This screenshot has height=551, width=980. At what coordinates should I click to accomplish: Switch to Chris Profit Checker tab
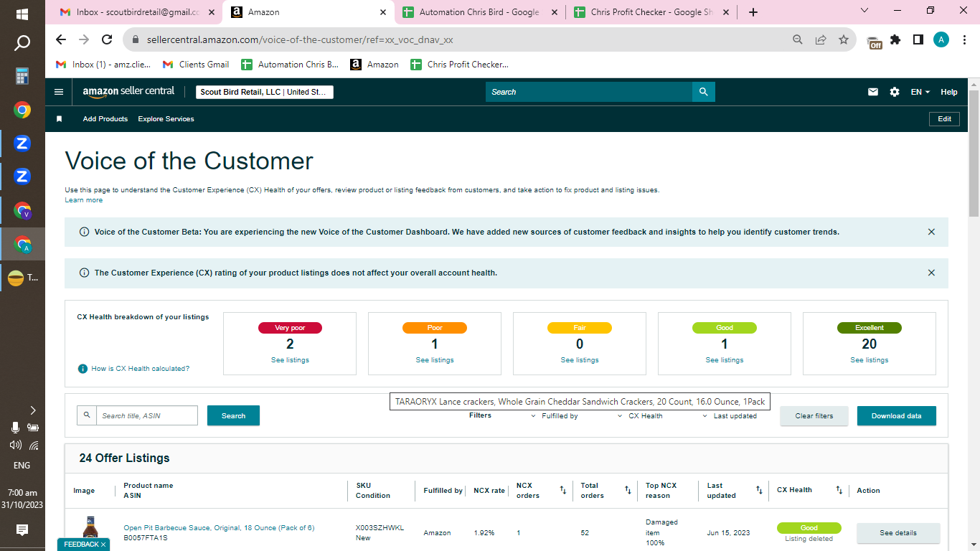point(652,12)
